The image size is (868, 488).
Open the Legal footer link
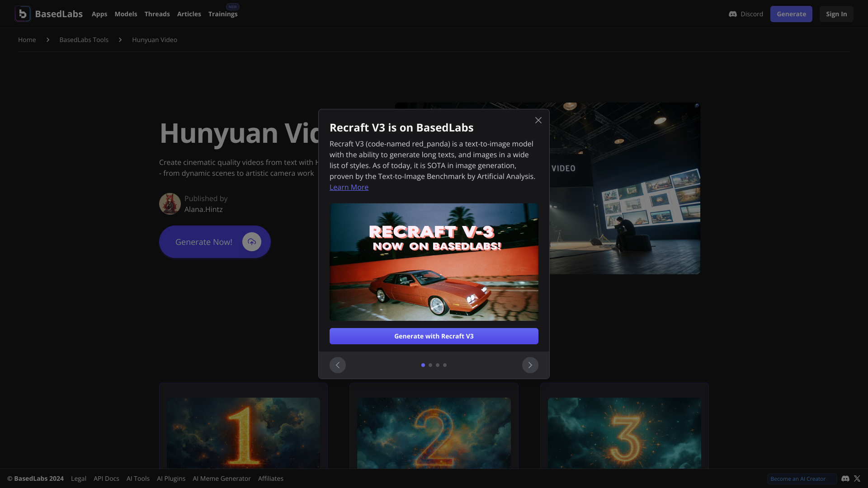[x=79, y=479]
